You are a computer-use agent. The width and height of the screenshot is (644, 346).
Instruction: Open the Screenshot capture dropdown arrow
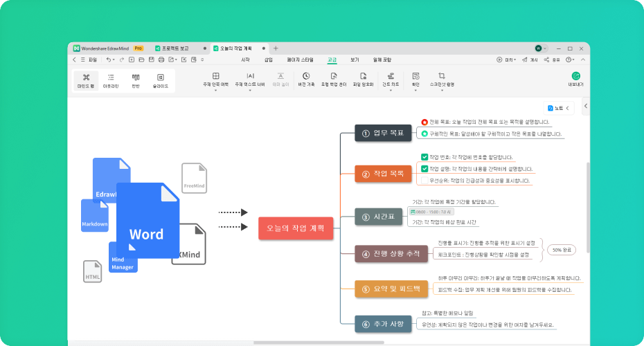click(x=442, y=90)
